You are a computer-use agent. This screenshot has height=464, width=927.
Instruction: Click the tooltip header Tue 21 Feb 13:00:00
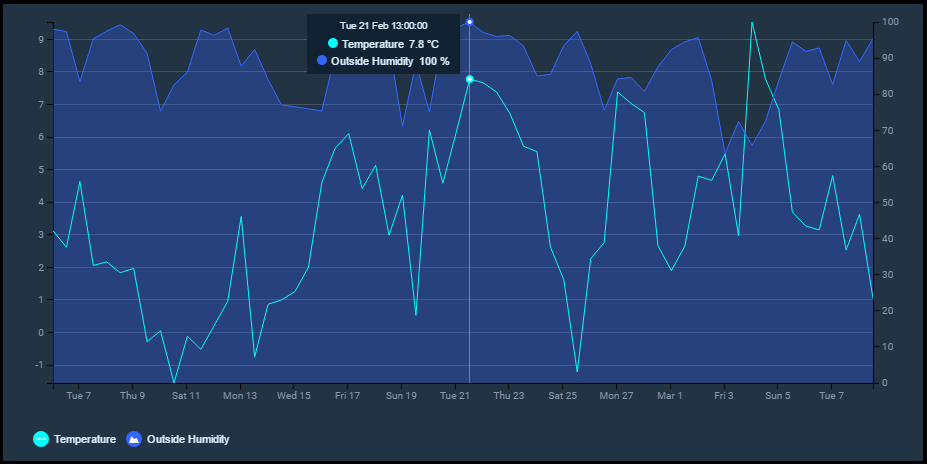(x=383, y=25)
